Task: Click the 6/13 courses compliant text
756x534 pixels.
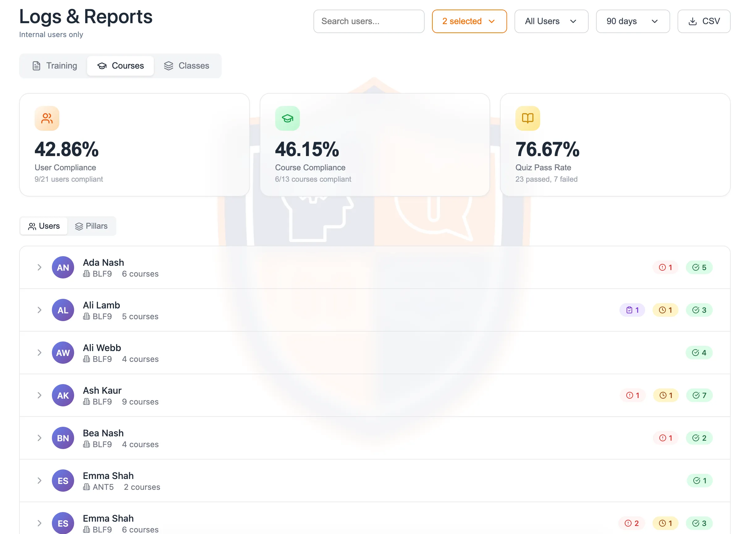Action: point(313,179)
